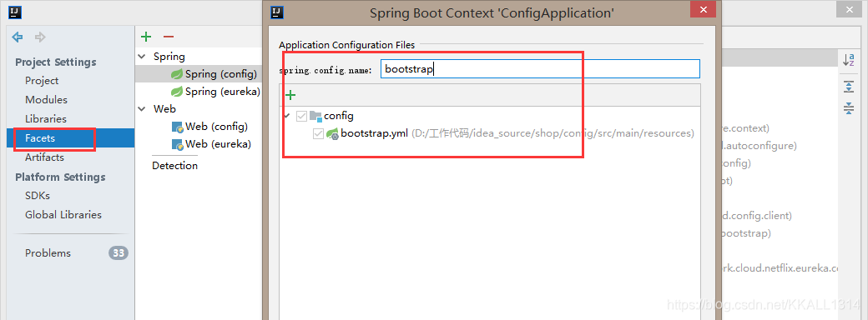Click the Web (eureka) facet icon
The image size is (868, 320).
pos(177,145)
